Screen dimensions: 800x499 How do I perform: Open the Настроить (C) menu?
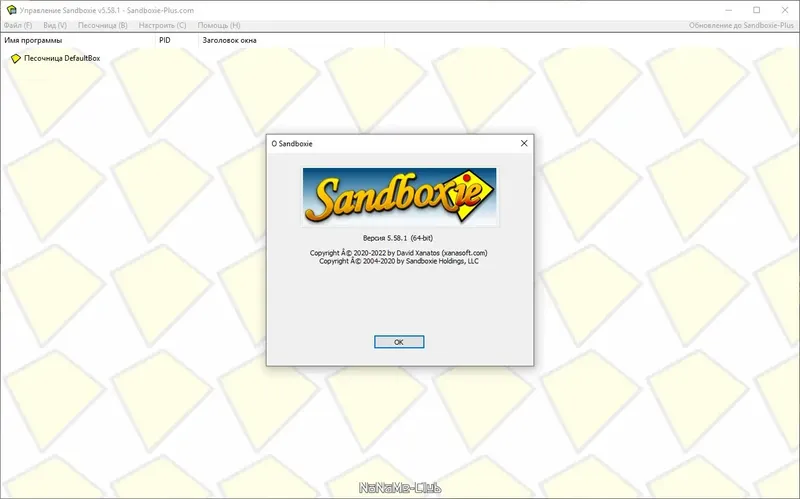pos(163,25)
